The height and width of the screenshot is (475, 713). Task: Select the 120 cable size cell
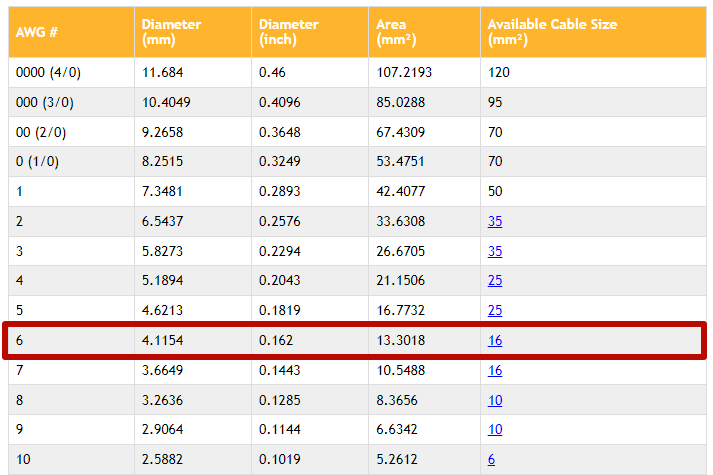click(x=497, y=73)
